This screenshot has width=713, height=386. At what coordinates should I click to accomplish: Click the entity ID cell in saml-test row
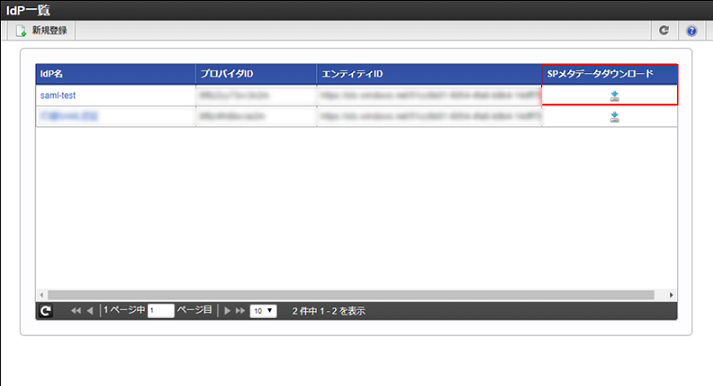[429, 95]
